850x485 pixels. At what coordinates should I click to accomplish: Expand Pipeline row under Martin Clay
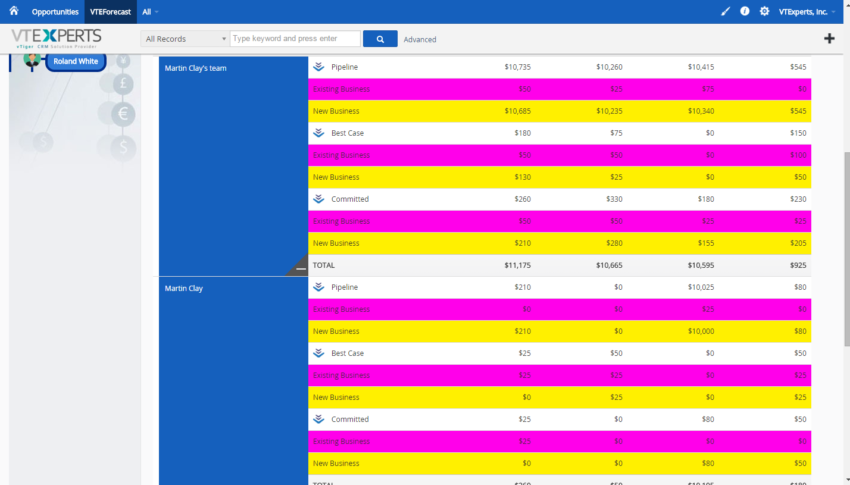(319, 287)
